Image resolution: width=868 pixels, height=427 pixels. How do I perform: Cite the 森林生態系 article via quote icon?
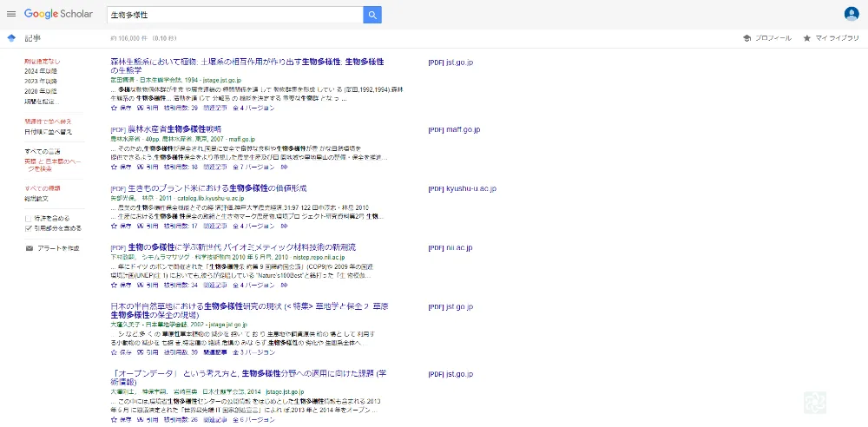click(148, 108)
